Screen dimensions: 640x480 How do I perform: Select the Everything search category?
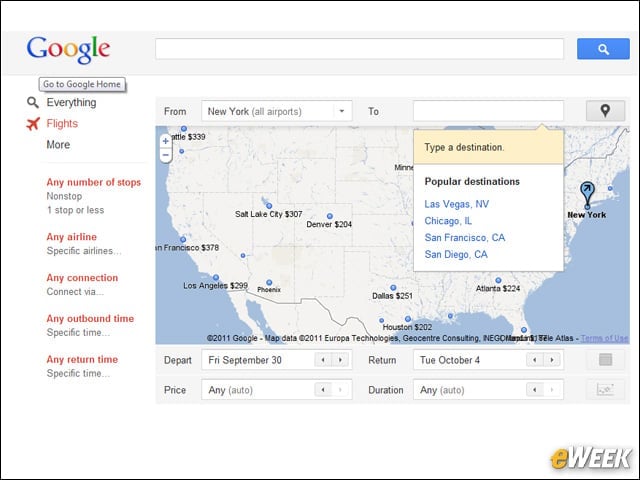71,102
